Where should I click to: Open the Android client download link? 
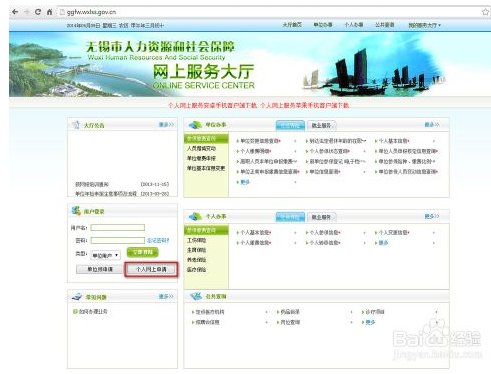coord(212,105)
